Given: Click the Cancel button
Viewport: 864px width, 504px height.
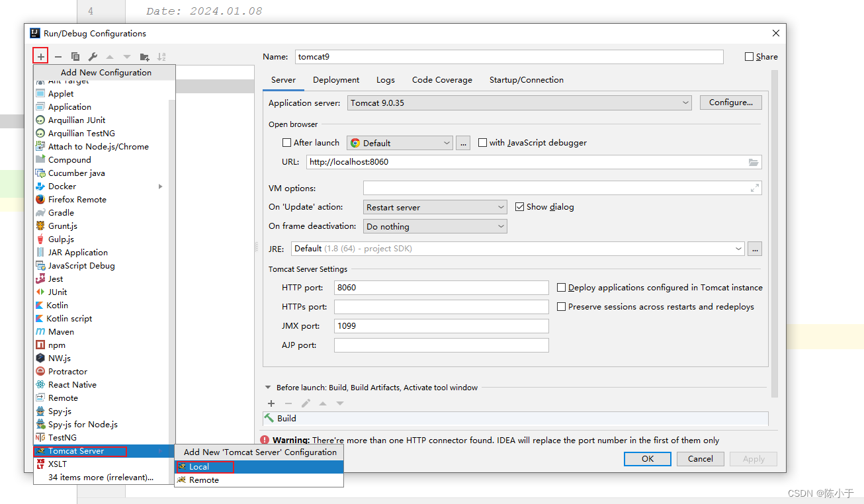Looking at the screenshot, I should 701,459.
